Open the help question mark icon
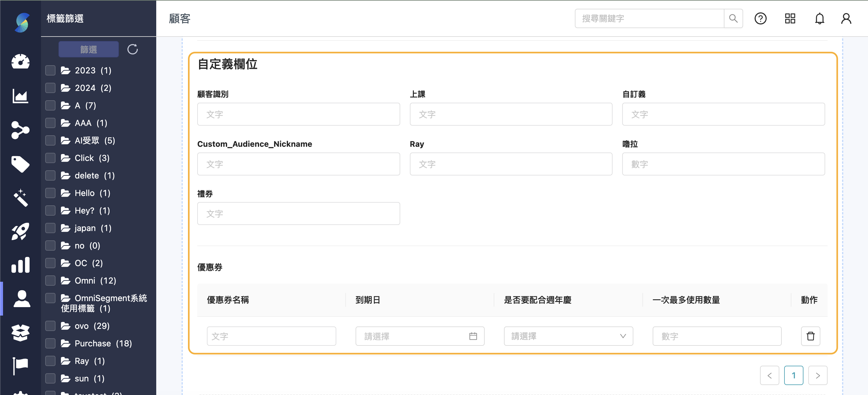868x395 pixels. [x=760, y=18]
